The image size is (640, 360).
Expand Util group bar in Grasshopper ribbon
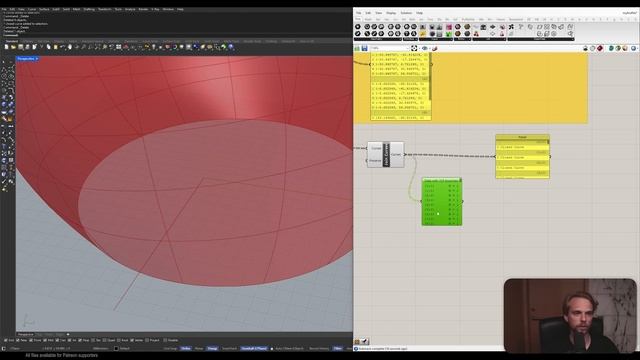pyautogui.click(x=489, y=39)
